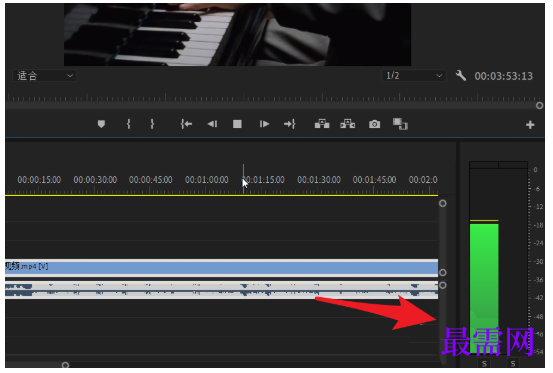Export frame with the camera icon
Viewport: 553px width, 373px height.
tap(375, 124)
